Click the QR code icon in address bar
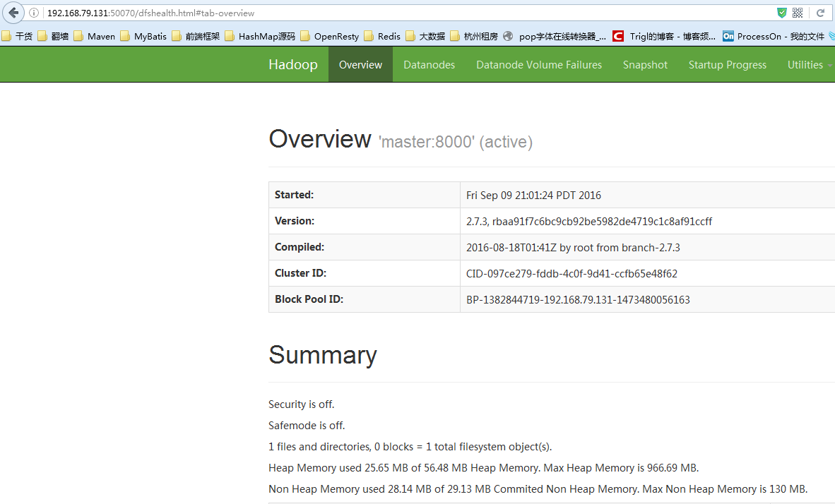This screenshot has width=835, height=504. coord(798,13)
